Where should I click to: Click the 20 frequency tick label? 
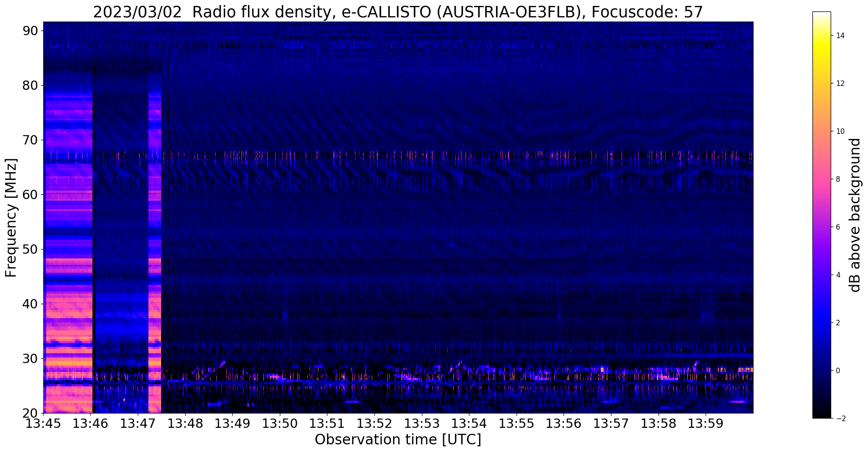click(30, 413)
